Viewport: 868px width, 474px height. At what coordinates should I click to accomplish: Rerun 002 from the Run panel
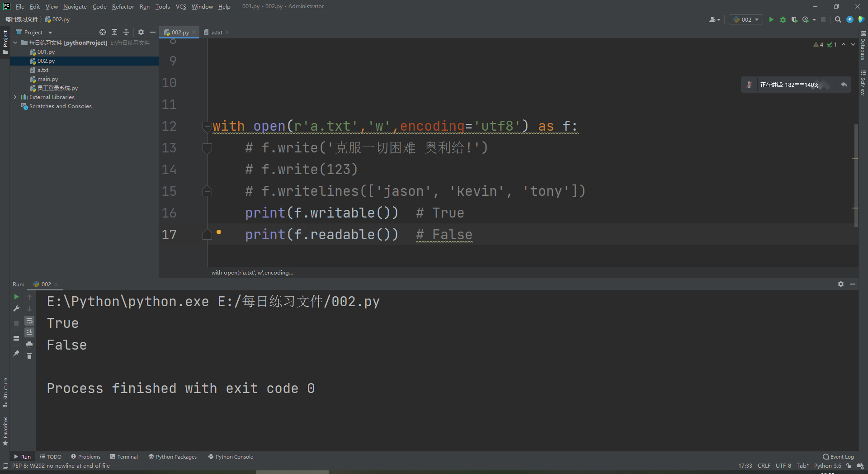tap(16, 297)
